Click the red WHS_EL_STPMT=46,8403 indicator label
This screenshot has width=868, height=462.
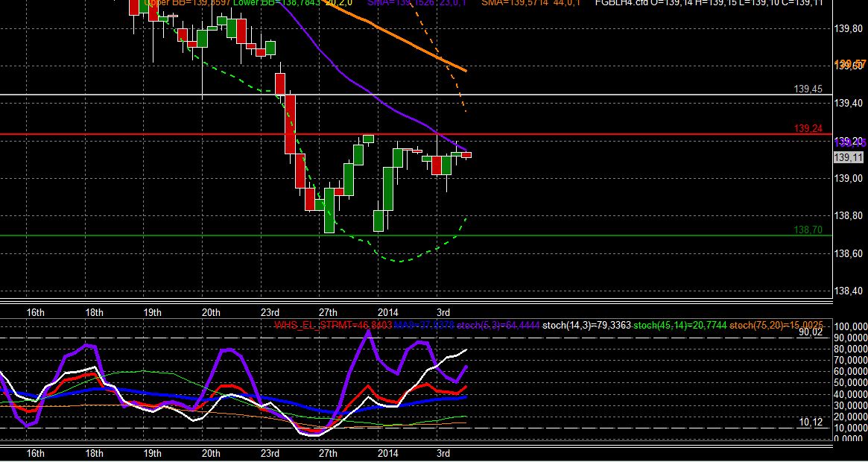pos(333,325)
